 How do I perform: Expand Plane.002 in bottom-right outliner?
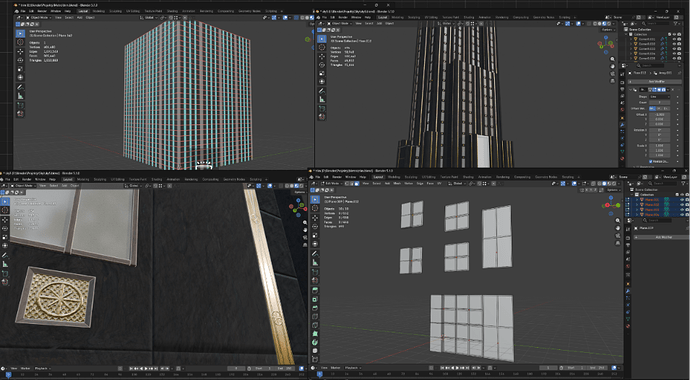pos(636,205)
